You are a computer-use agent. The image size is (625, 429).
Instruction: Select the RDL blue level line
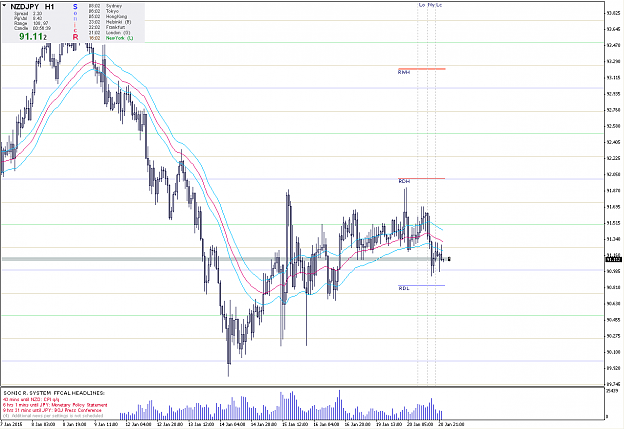pos(422,285)
